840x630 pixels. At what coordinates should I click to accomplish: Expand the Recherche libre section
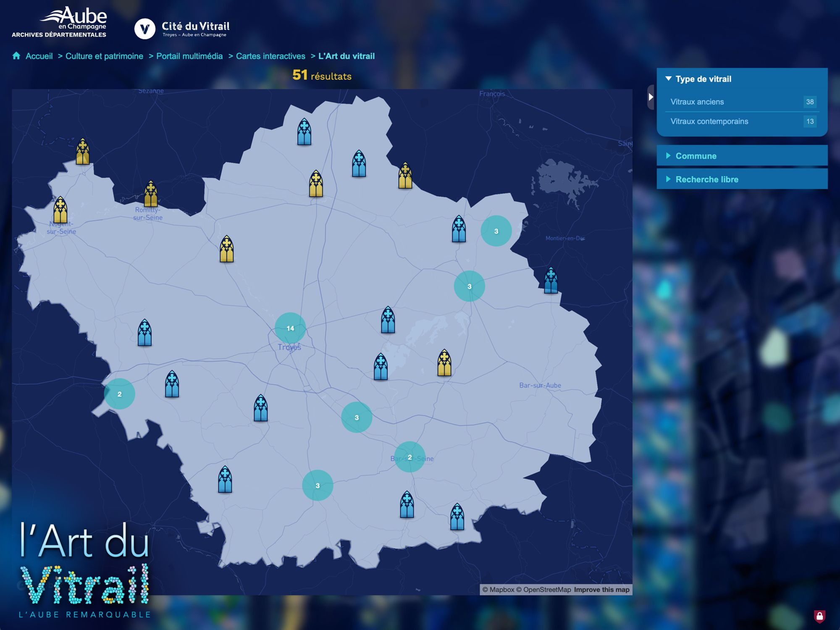pos(706,179)
